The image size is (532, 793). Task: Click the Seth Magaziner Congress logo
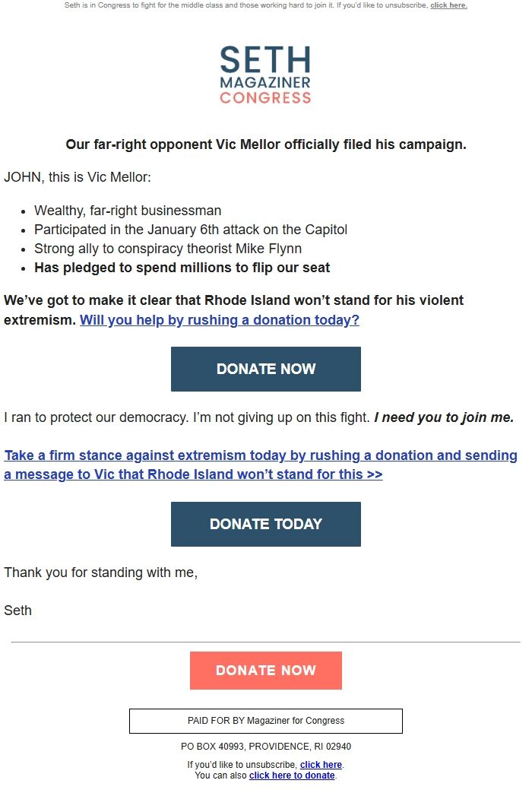265,74
